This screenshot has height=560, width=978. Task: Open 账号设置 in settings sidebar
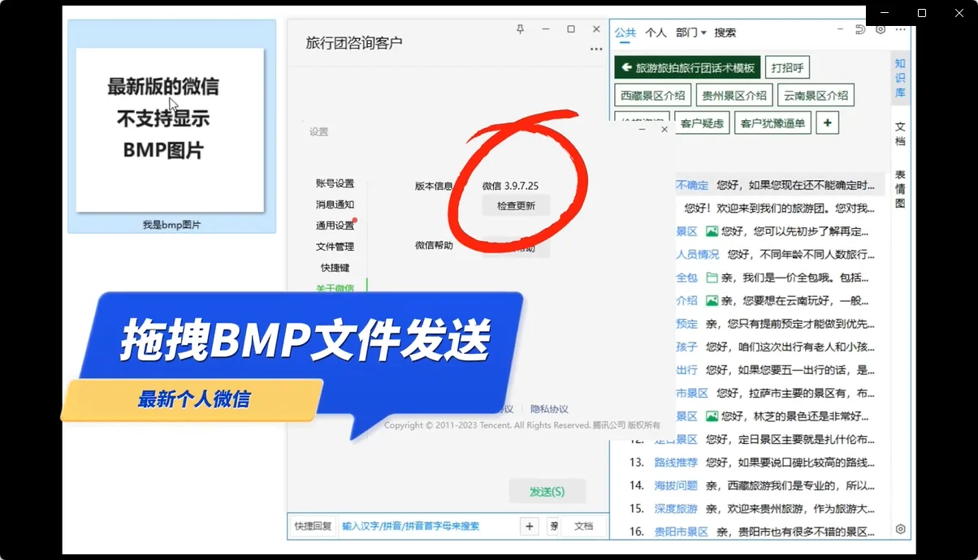[x=335, y=183]
